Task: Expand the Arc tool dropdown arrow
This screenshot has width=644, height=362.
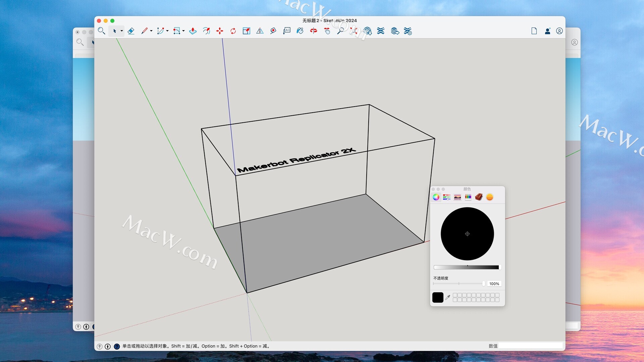Action: coord(167,31)
